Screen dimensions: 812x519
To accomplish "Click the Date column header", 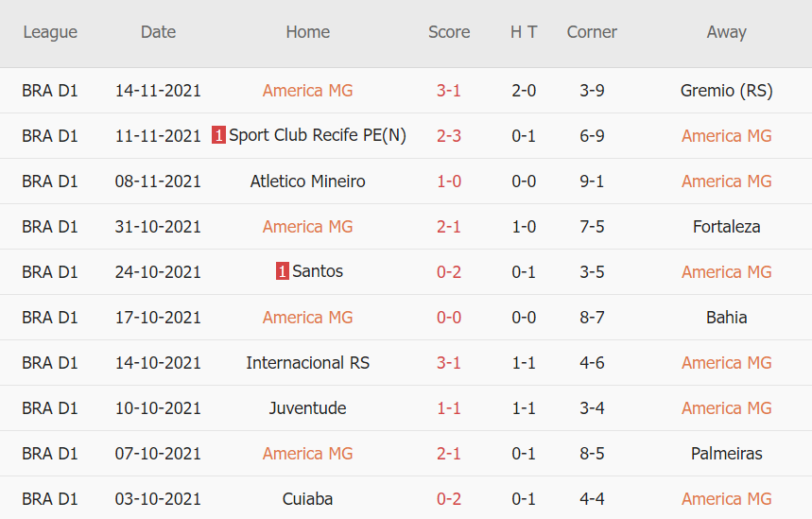I will coord(158,32).
